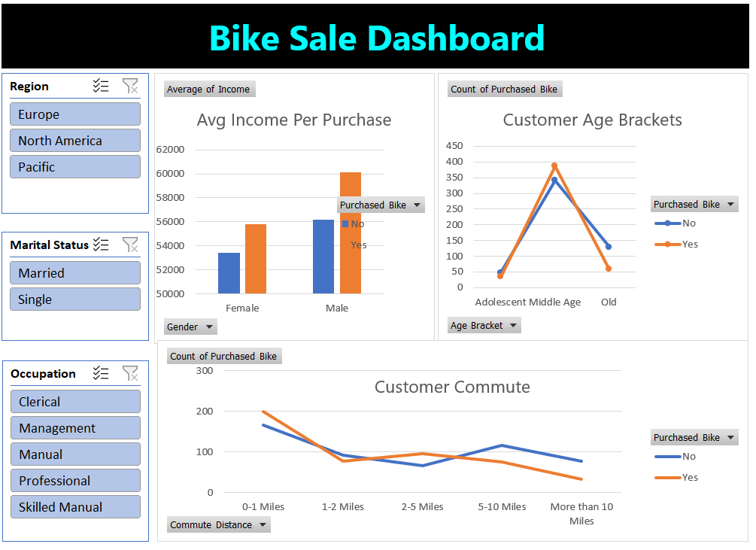
Task: Click the multi-select icon on the Occupation slicer
Action: [x=101, y=373]
